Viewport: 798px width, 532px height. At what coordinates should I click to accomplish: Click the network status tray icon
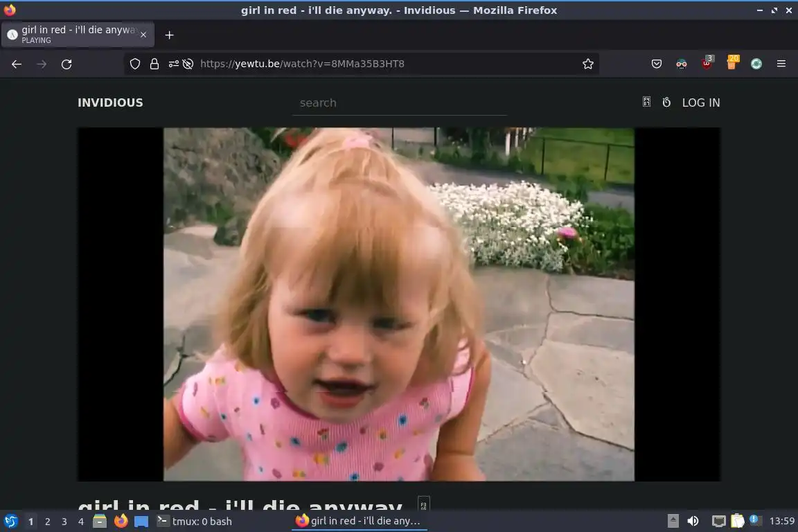718,521
